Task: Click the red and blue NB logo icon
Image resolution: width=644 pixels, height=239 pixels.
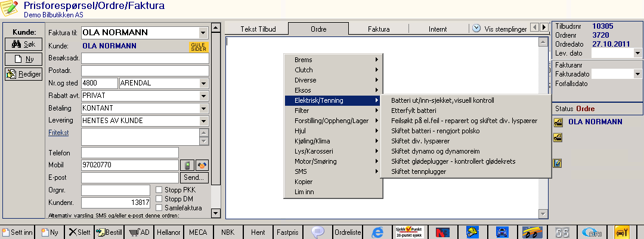Action: 442,232
